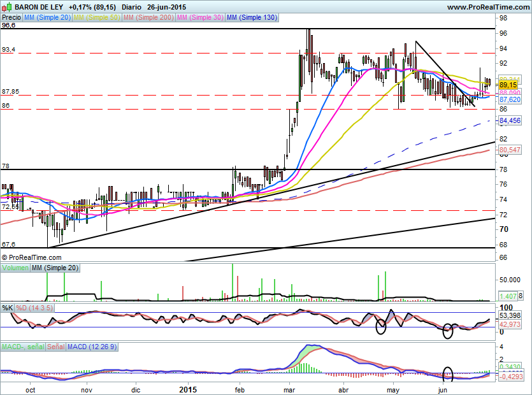Screen dimensions: 532x395
Task: Click the may month marker
Action: click(x=393, y=390)
